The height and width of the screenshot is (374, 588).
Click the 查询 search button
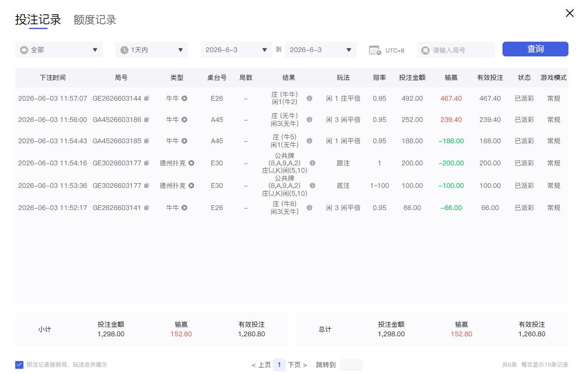[x=535, y=49]
